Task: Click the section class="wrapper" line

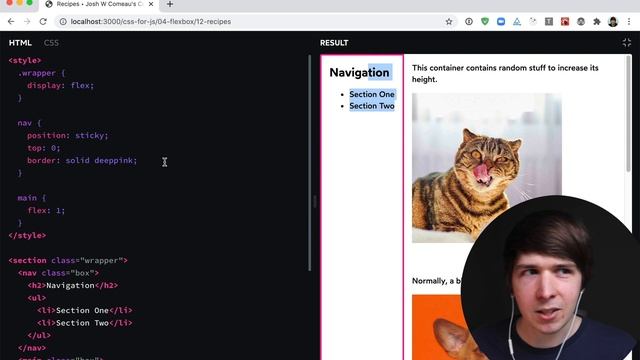Action: (x=68, y=260)
